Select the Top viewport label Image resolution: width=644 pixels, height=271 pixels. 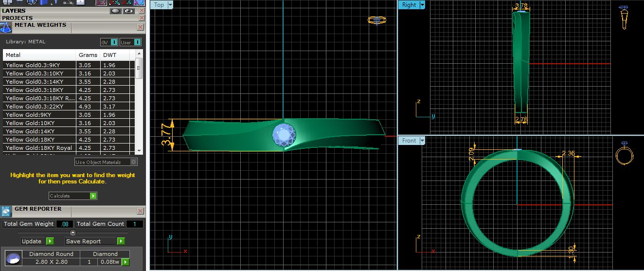point(159,5)
